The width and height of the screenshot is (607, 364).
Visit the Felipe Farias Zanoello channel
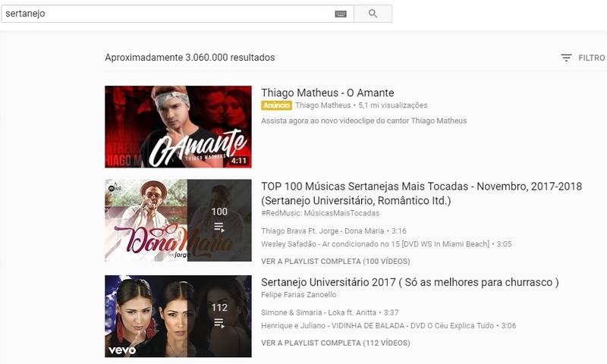(x=298, y=295)
